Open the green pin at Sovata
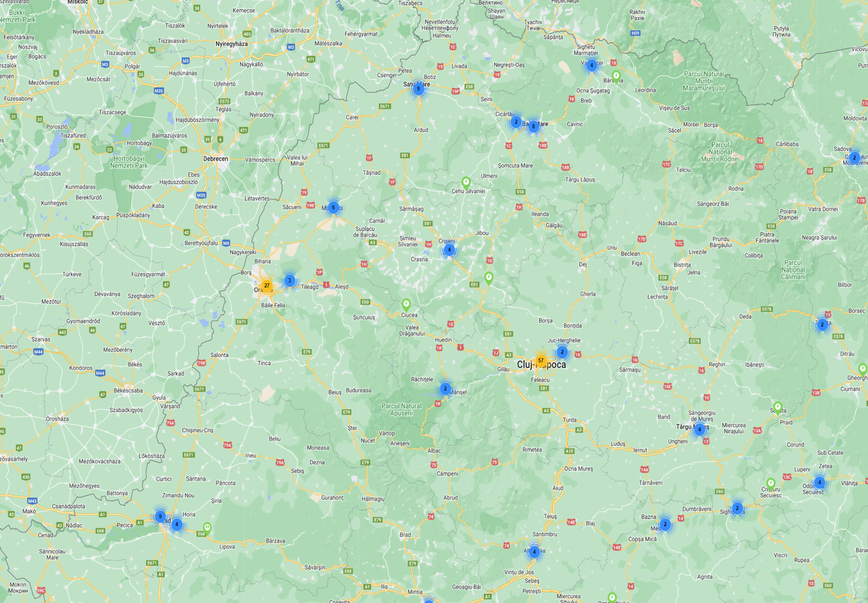 (x=778, y=407)
